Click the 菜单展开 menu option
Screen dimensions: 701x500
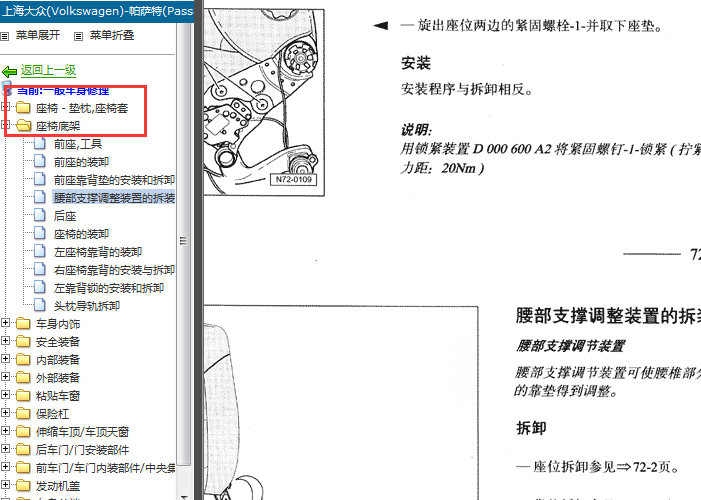coord(38,35)
